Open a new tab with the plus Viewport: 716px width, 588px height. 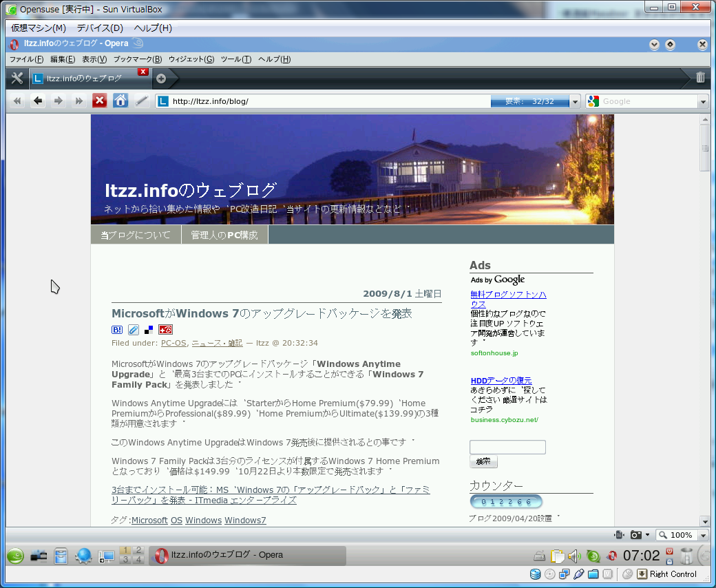(x=160, y=78)
